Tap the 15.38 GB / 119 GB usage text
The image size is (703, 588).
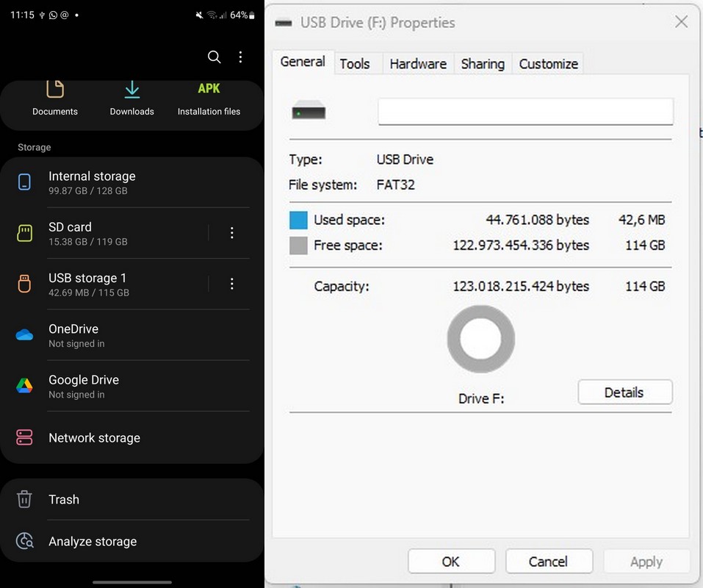[88, 242]
